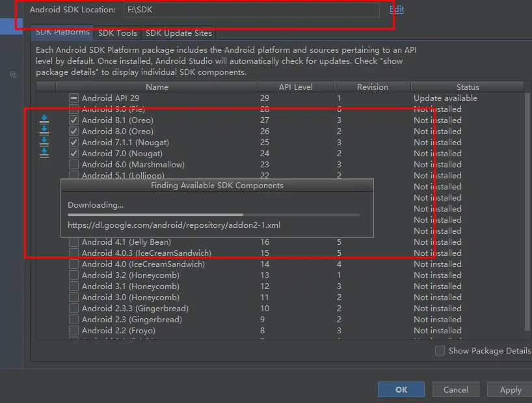Uncheck Android 8.1 (Oreo) checkbox
Image resolution: width=532 pixels, height=403 pixels.
pyautogui.click(x=73, y=120)
